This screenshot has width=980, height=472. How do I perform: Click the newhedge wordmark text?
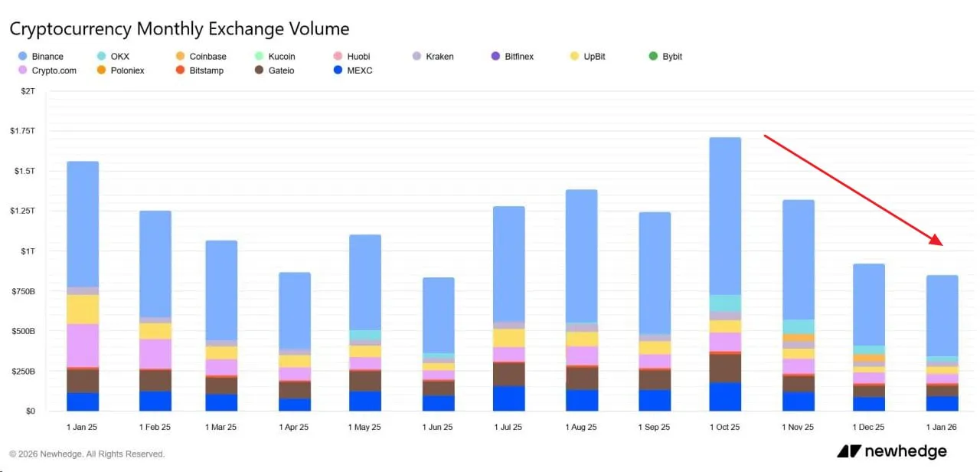(906, 451)
